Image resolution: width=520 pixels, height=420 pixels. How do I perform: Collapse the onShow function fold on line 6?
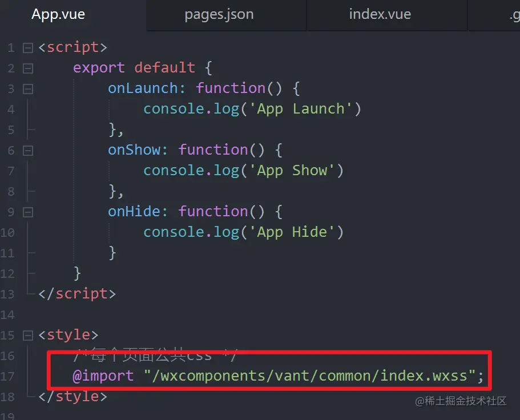[x=28, y=151]
